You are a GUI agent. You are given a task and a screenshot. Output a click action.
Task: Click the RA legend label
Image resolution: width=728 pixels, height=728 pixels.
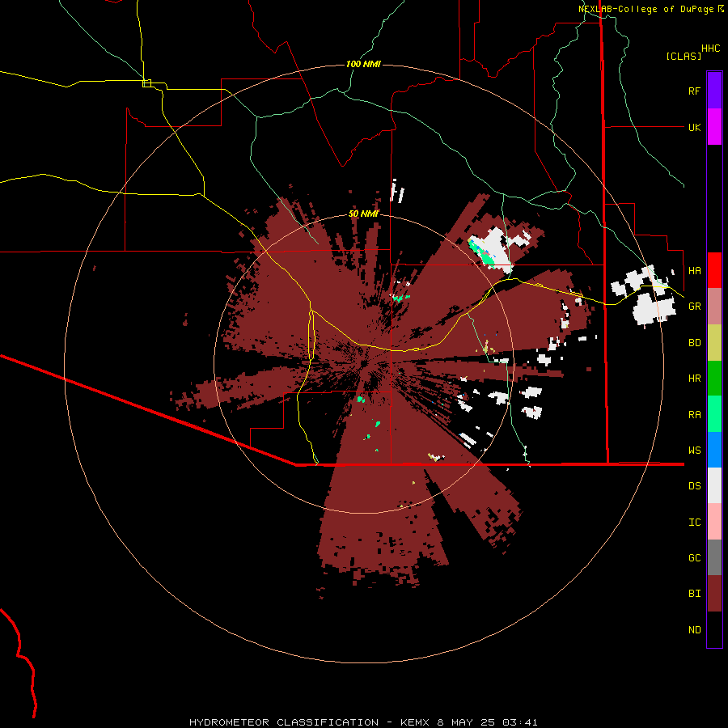pyautogui.click(x=694, y=415)
